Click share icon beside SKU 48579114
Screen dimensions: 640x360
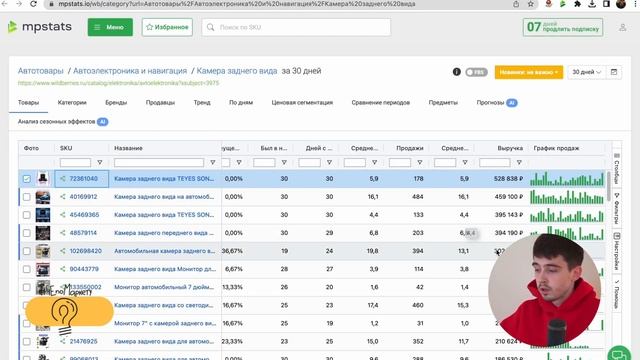click(63, 233)
